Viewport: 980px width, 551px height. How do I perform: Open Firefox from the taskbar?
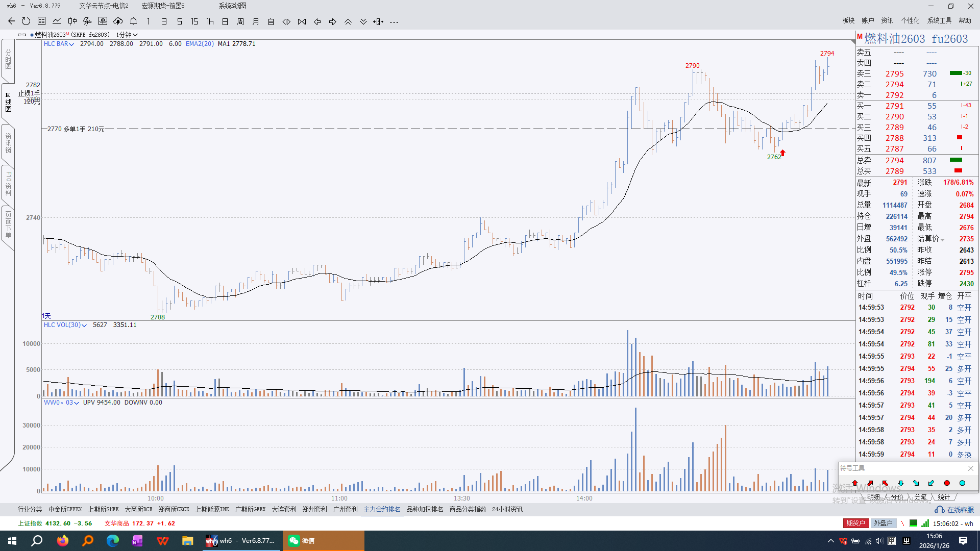click(62, 541)
